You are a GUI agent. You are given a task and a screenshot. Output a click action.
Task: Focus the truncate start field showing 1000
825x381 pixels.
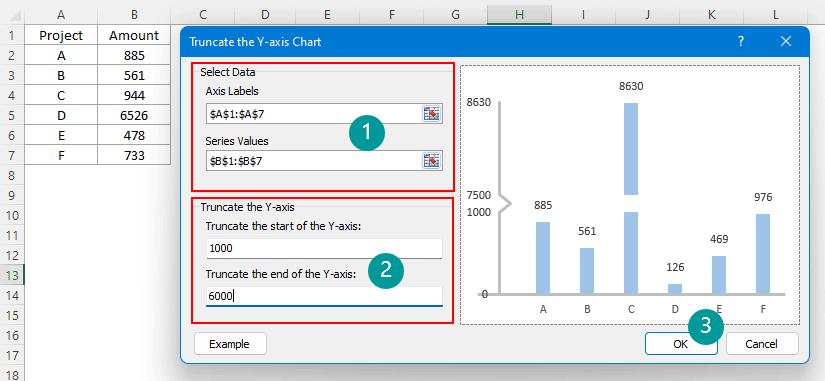point(324,248)
